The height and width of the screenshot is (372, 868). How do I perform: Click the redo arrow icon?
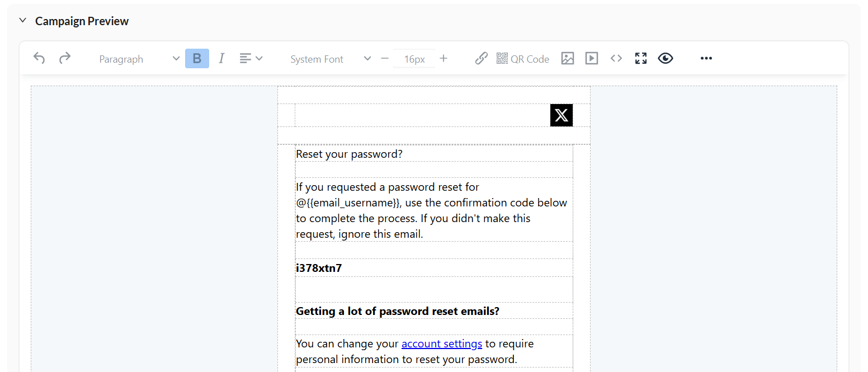click(65, 58)
